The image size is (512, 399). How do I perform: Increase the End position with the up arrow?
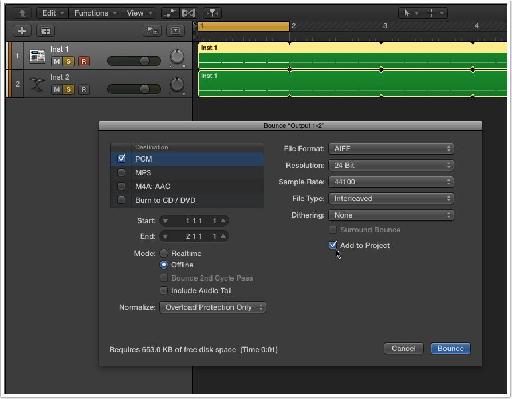(x=223, y=236)
